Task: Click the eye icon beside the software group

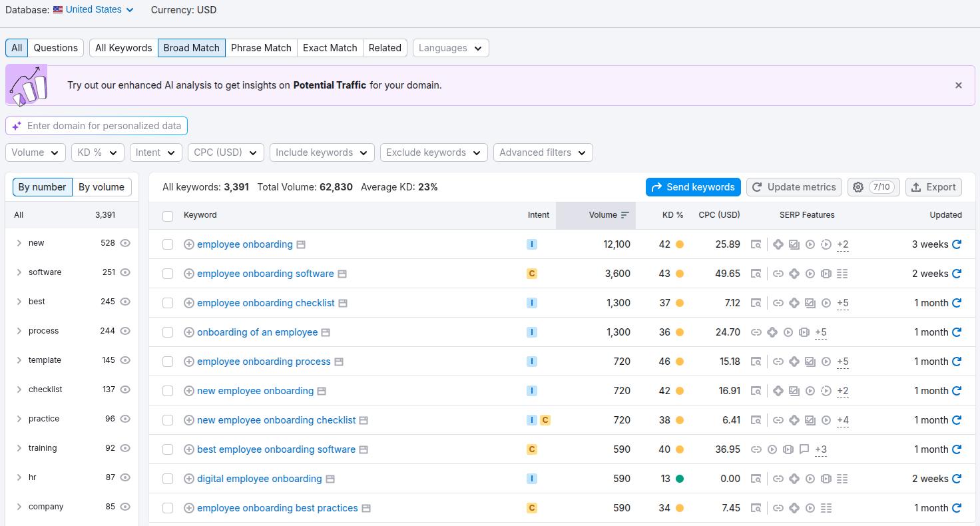Action: click(x=125, y=272)
